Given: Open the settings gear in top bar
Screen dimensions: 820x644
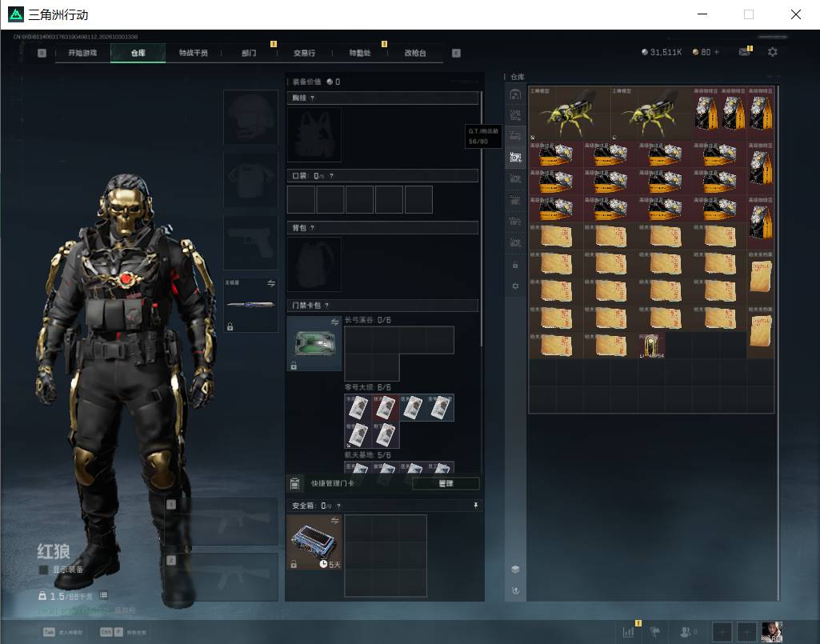Looking at the screenshot, I should click(772, 52).
